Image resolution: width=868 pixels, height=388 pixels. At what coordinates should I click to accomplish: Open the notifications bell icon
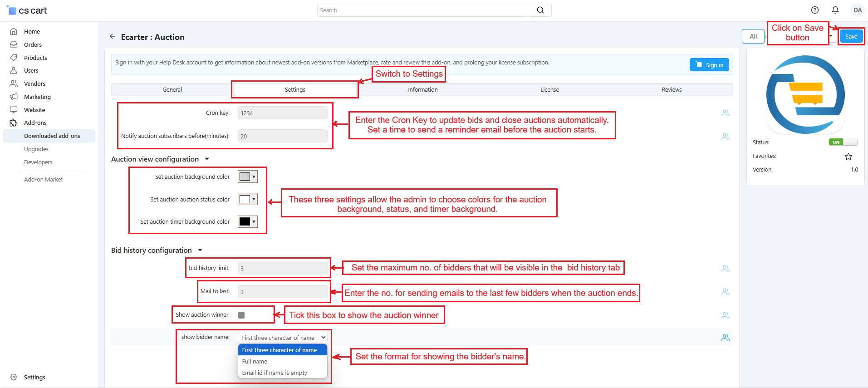[835, 10]
